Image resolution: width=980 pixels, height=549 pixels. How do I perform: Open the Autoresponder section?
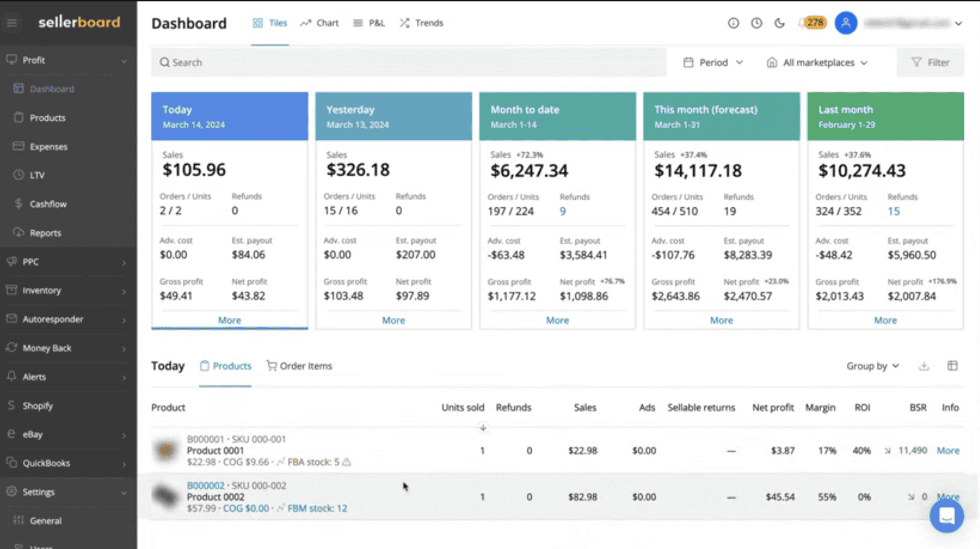[x=53, y=319]
